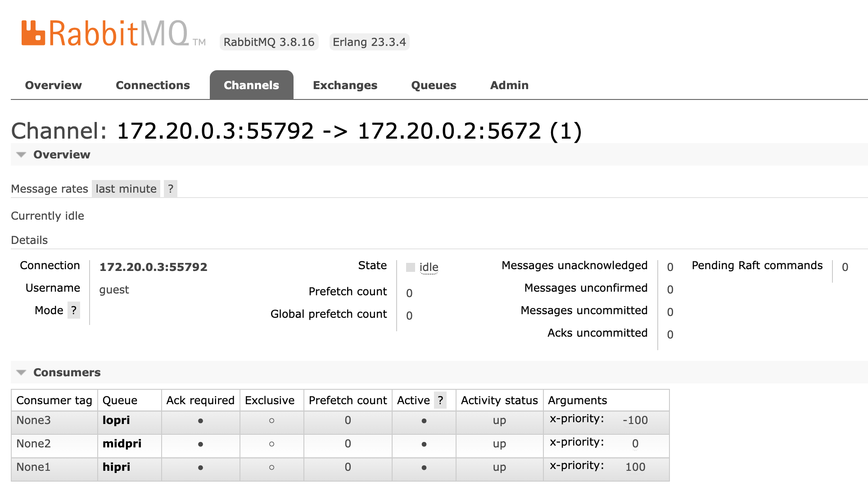The image size is (868, 496).
Task: Click the x-priority -100 argument value
Action: (x=636, y=420)
